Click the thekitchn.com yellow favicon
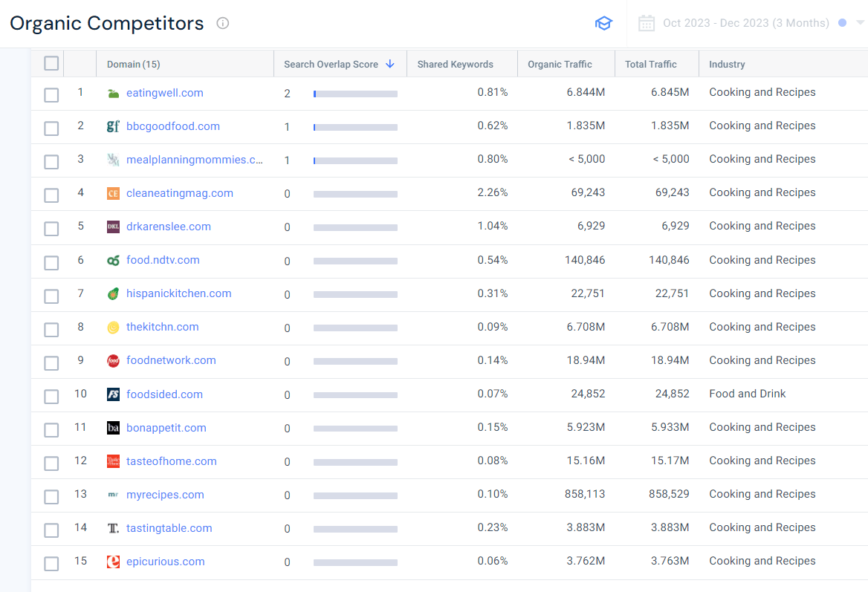This screenshot has height=592, width=868. [x=113, y=328]
